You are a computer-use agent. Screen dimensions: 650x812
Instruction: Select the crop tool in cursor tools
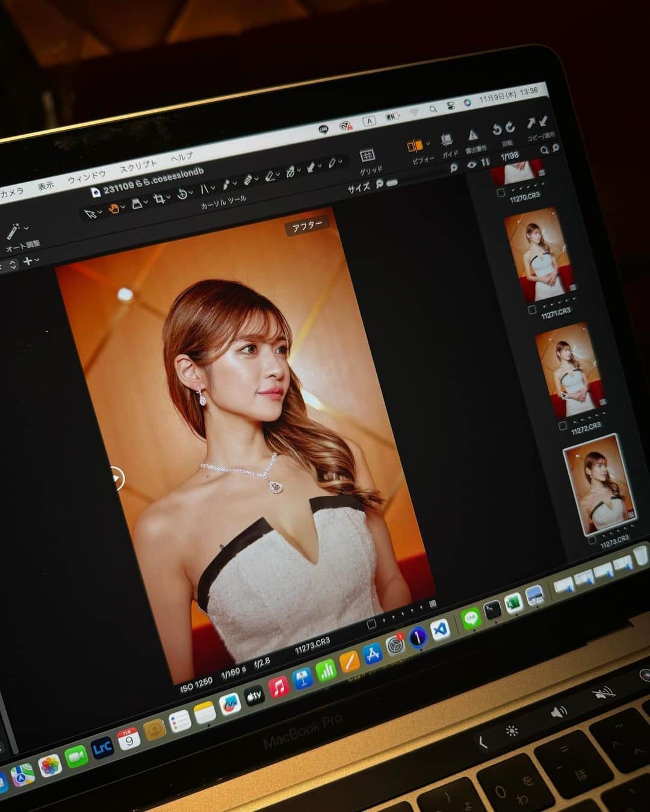(x=159, y=199)
